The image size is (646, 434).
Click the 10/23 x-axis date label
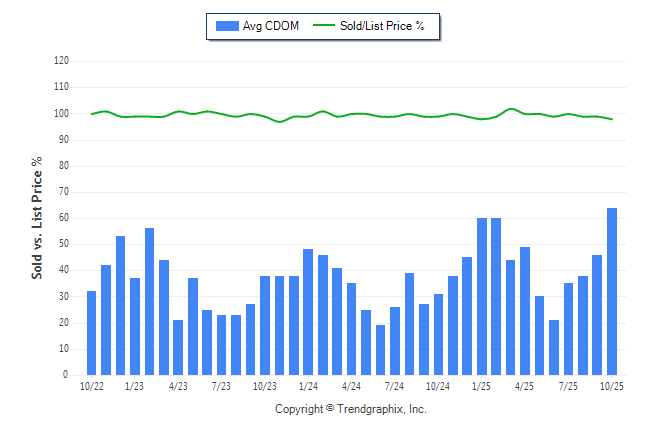point(264,386)
